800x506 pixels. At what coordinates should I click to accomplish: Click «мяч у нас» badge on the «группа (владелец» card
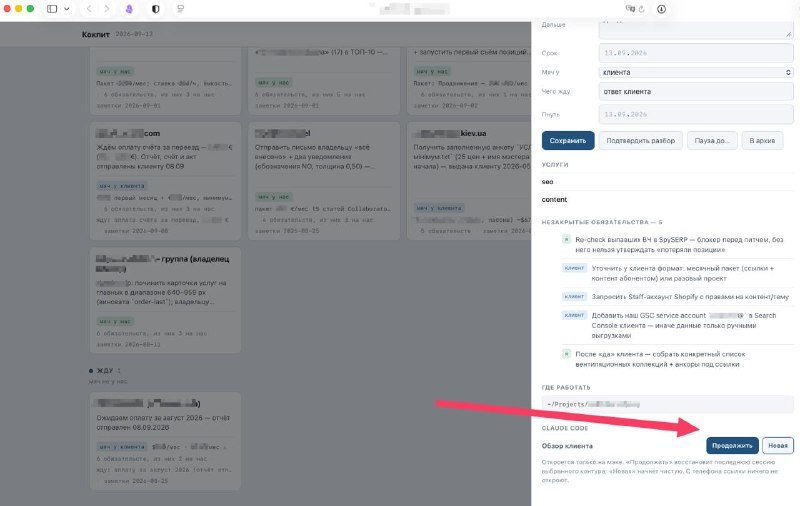coord(115,321)
